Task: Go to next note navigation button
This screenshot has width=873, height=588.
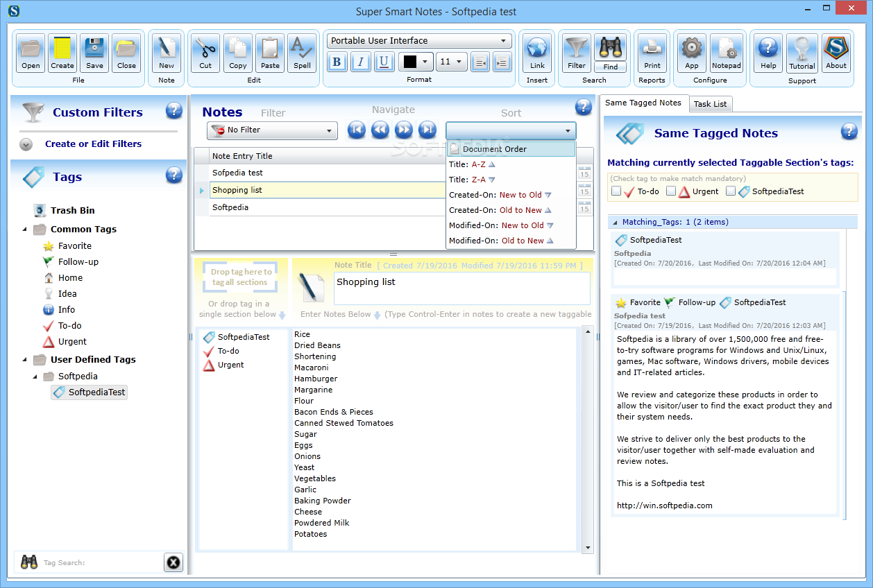Action: (404, 130)
